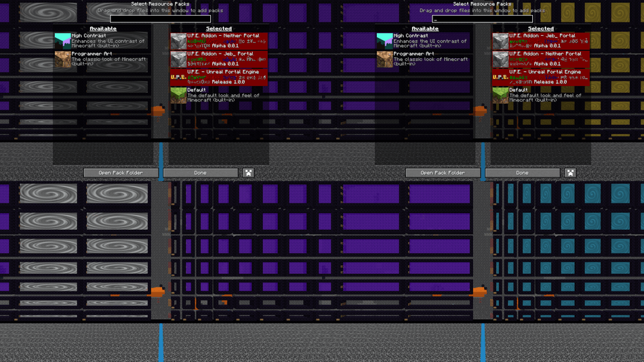
Task: Select 'U.P.E. Addon - Neither Portal' entry, right screen
Action: click(541, 59)
